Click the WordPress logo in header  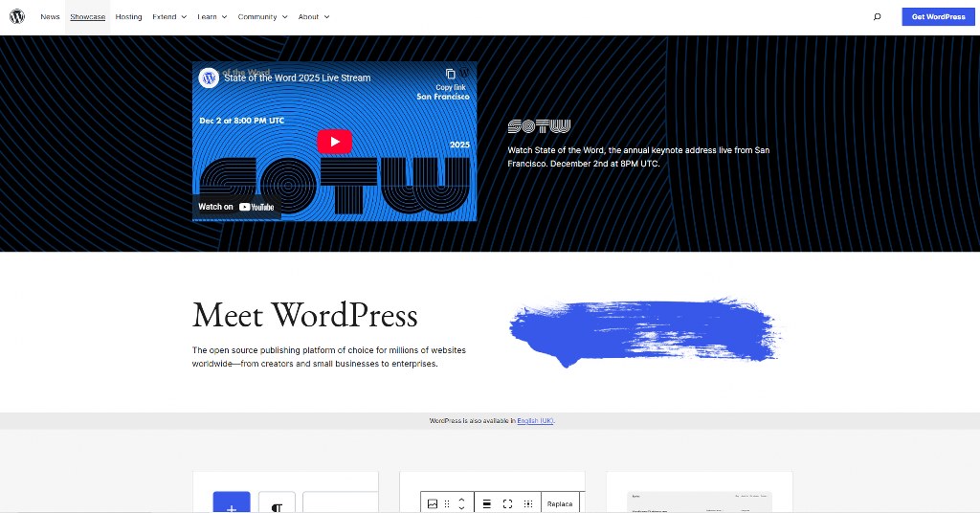click(17, 17)
